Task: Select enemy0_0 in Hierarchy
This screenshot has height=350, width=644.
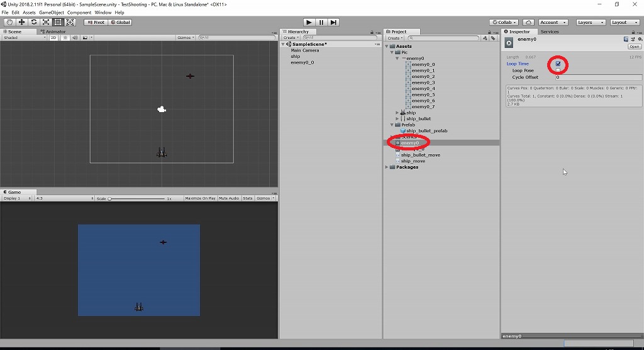Action: 303,62
